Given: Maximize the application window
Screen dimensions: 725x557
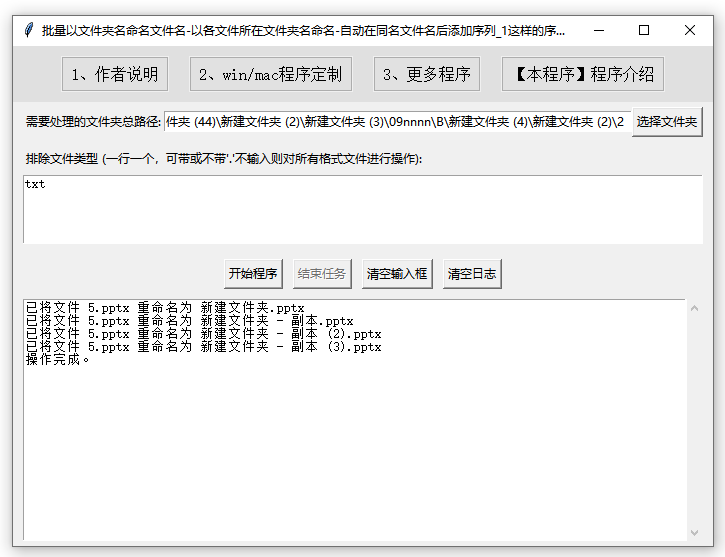Looking at the screenshot, I should coord(644,31).
